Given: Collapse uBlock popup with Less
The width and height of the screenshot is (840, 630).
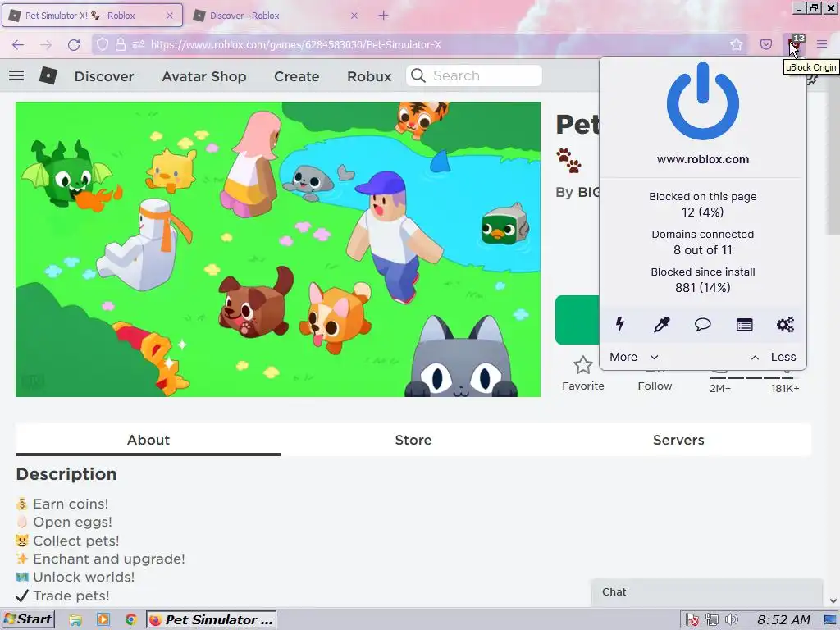Looking at the screenshot, I should point(774,357).
